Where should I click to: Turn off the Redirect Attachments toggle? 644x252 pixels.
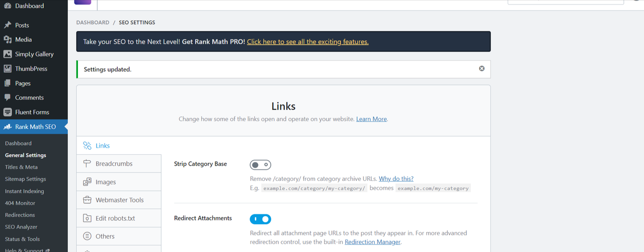click(260, 219)
